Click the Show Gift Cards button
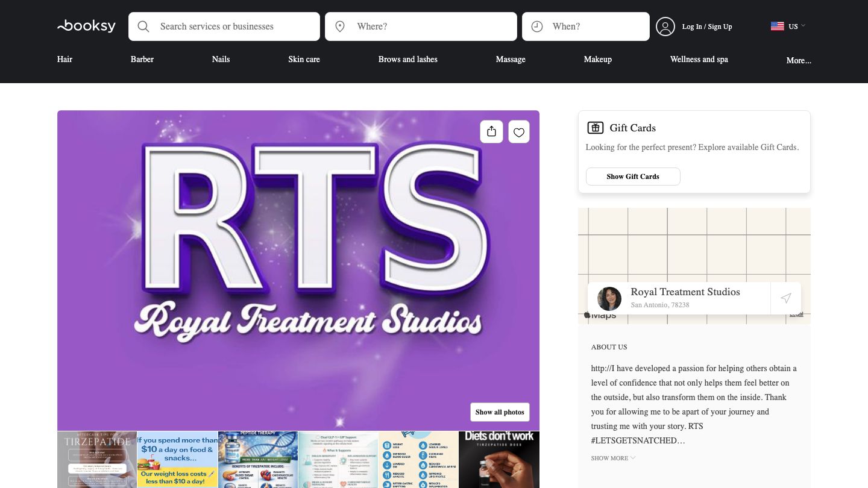Image resolution: width=868 pixels, height=488 pixels. pyautogui.click(x=633, y=177)
